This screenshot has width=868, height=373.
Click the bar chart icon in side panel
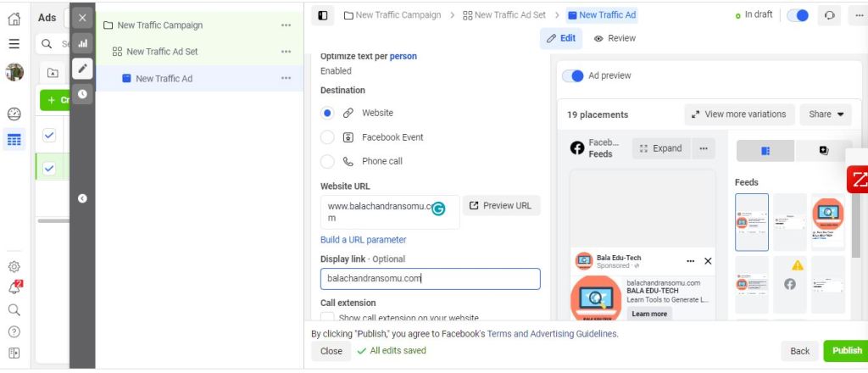tap(81, 43)
